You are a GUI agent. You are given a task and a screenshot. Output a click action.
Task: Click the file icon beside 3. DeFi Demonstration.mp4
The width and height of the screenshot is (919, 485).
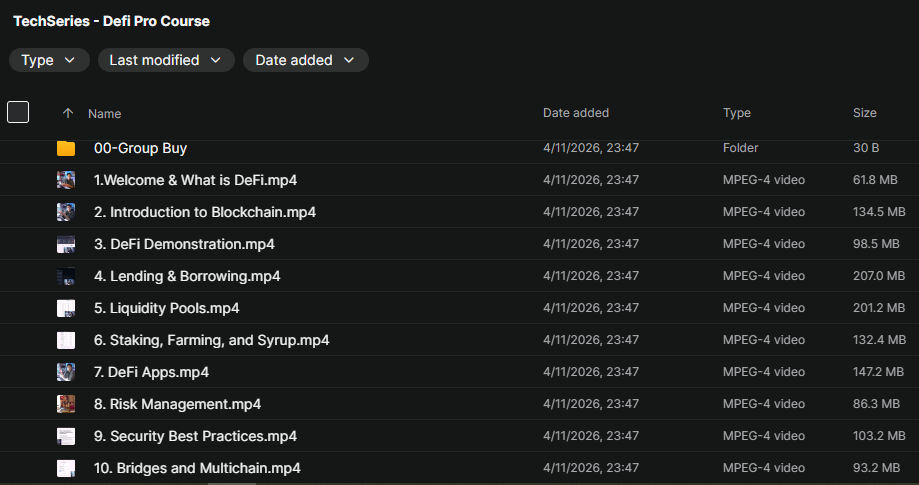(x=66, y=244)
